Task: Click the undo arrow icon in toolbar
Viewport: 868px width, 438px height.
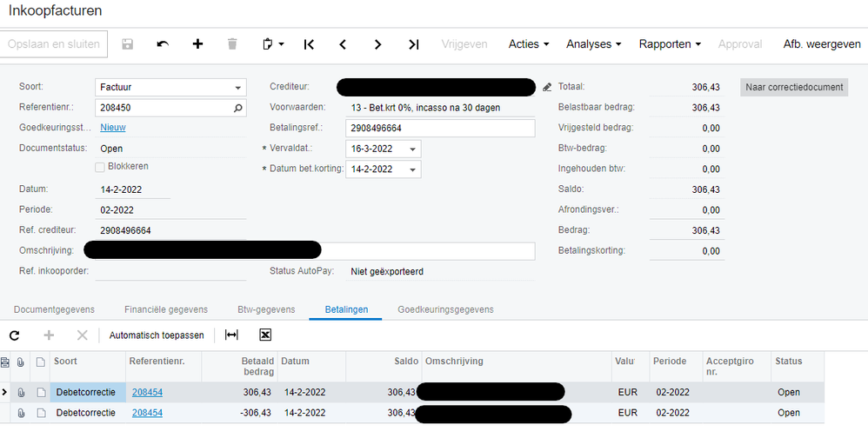Action: pyautogui.click(x=163, y=44)
